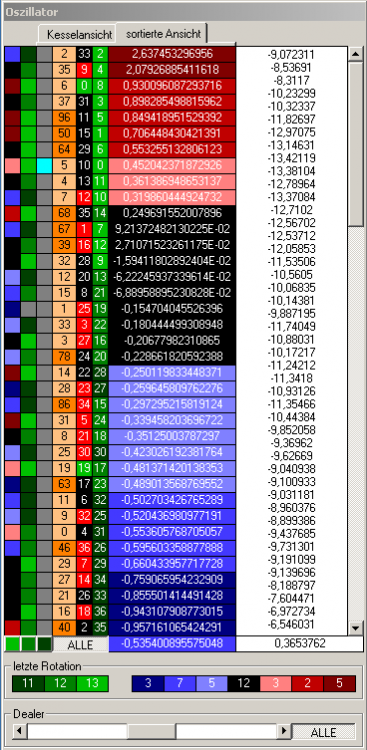Click the Dealer scrollbar left arrow
367x750 pixels.
coord(20,731)
